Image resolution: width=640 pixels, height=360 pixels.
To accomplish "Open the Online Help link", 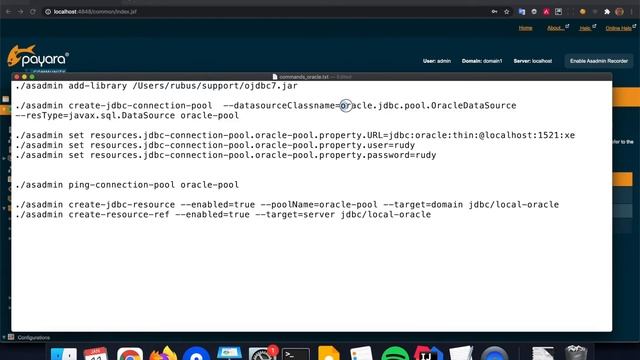I will (x=618, y=28).
